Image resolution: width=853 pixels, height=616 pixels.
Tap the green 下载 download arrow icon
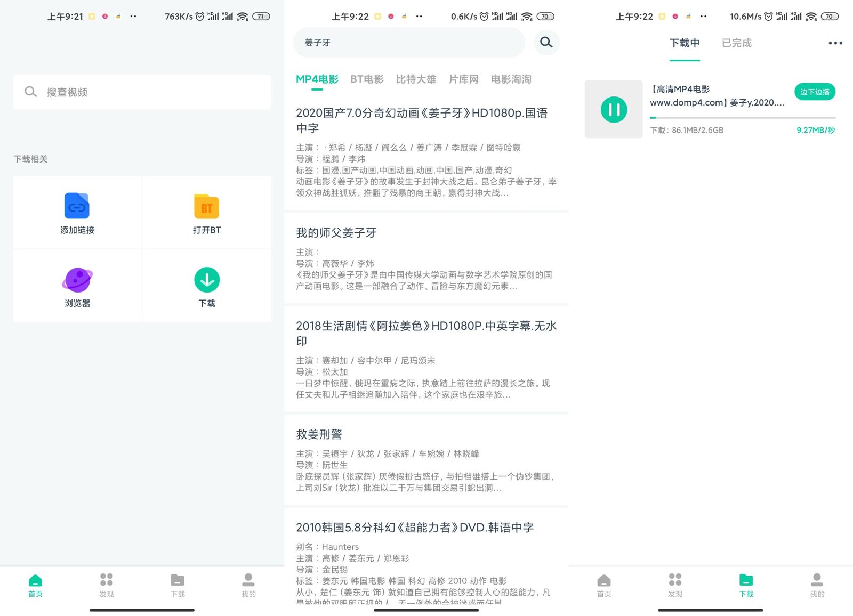click(x=206, y=280)
